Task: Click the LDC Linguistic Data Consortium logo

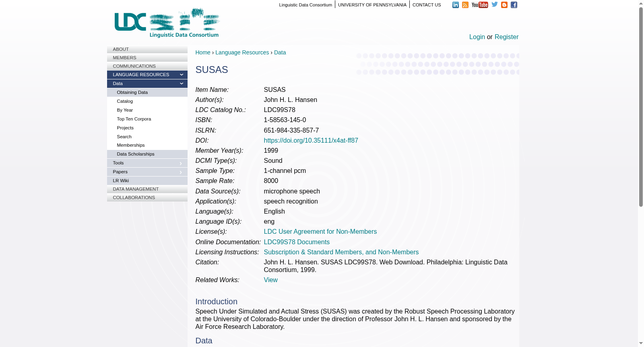Action: (x=167, y=23)
